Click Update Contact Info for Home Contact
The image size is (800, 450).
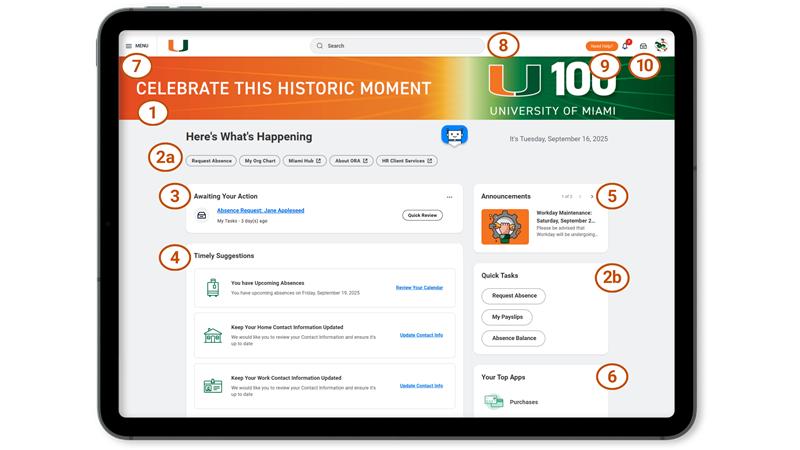[x=421, y=335]
